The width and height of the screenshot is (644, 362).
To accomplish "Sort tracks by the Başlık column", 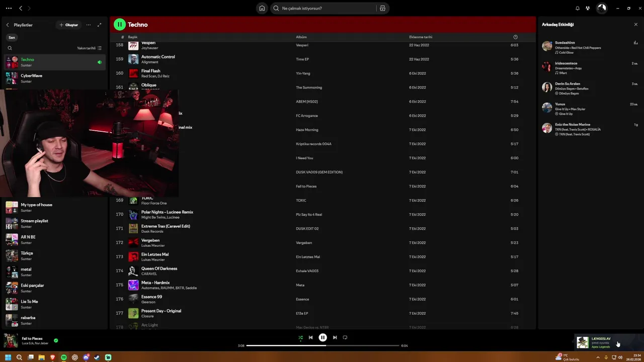I will click(133, 37).
